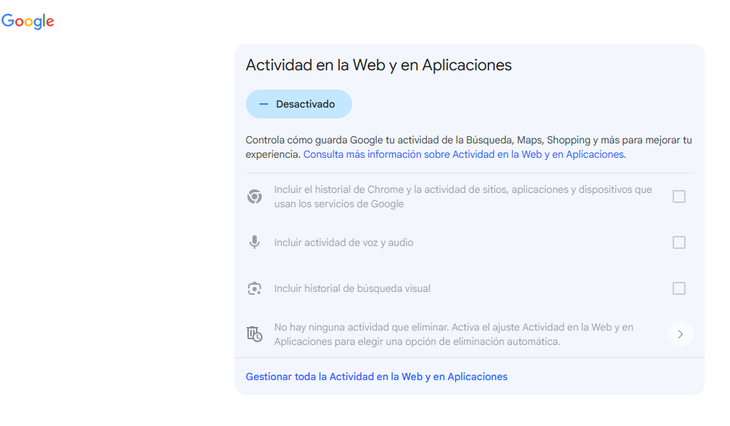Click the visual search camera icon

tap(254, 288)
